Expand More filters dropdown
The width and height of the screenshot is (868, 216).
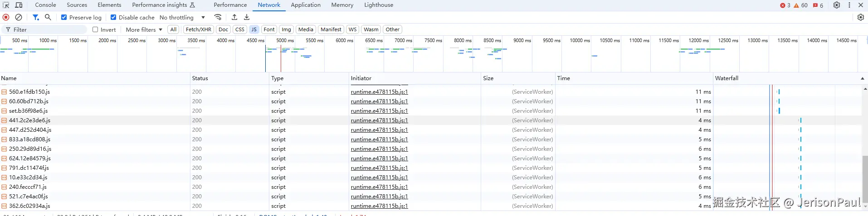(144, 29)
